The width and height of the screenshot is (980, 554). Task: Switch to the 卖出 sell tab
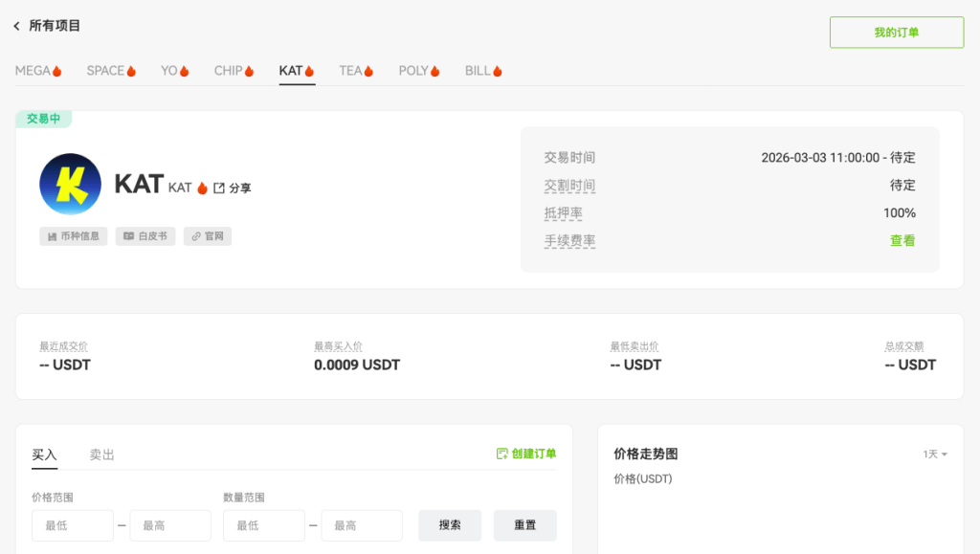coord(102,454)
